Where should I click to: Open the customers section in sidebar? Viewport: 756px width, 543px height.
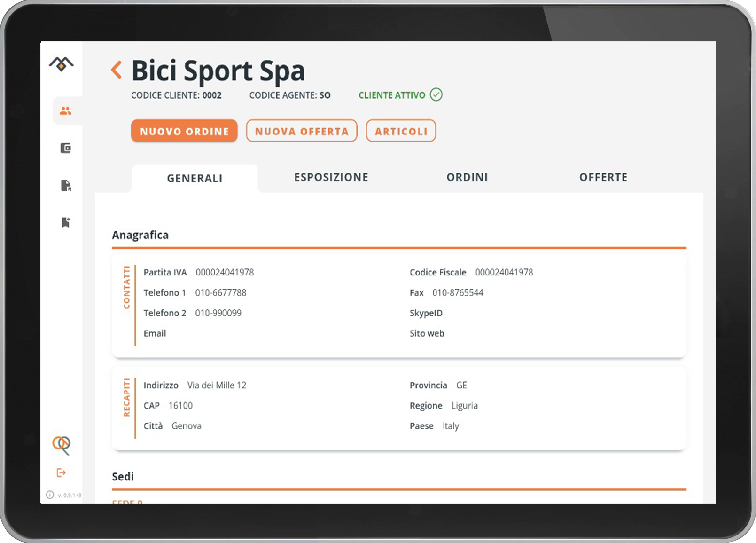pyautogui.click(x=65, y=111)
